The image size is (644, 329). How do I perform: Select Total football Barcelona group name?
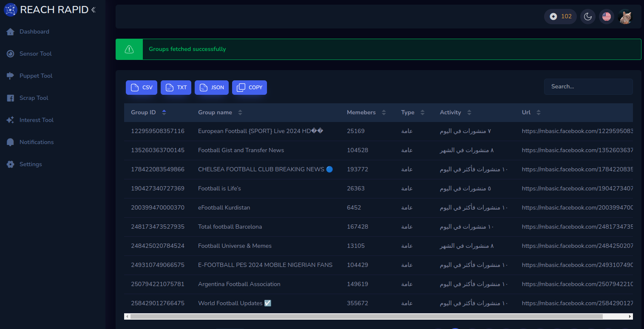[x=230, y=227]
